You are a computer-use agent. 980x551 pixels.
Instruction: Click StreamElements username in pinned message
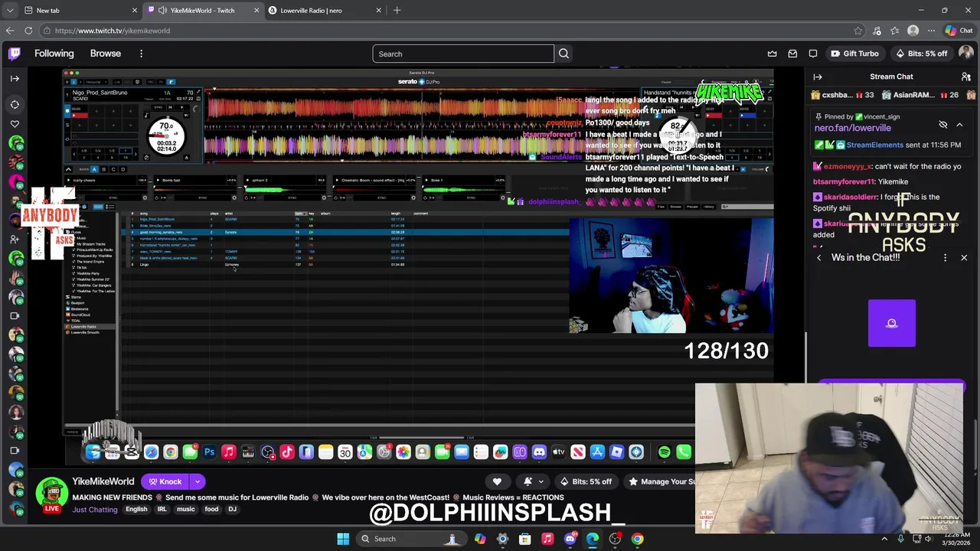click(x=875, y=145)
